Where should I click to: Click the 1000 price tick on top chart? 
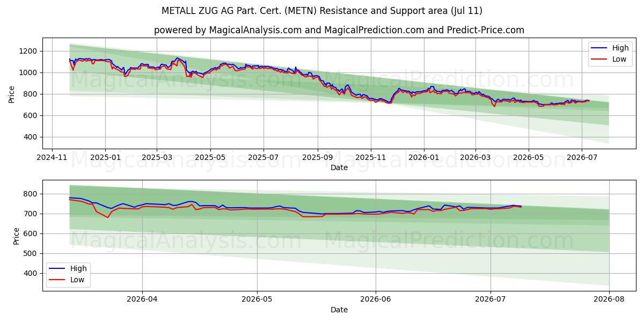click(x=30, y=72)
